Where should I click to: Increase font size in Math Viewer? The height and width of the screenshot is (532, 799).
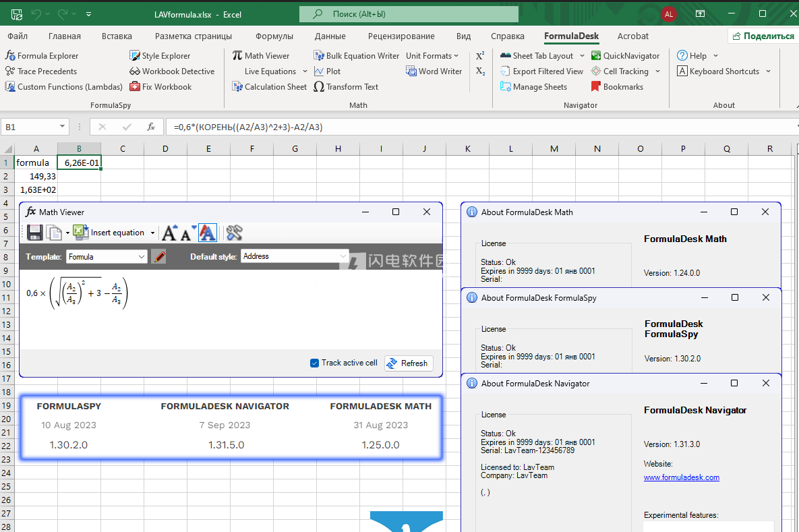[170, 233]
